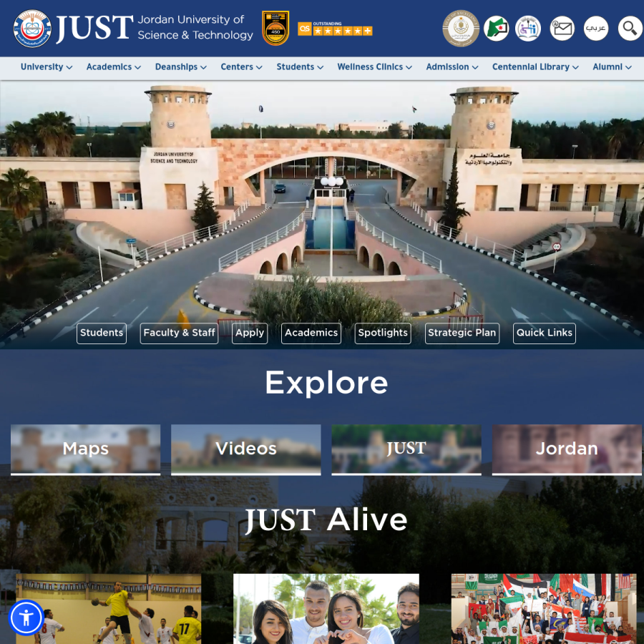The width and height of the screenshot is (644, 644).
Task: Open the Maps explore tile
Action: (x=85, y=449)
